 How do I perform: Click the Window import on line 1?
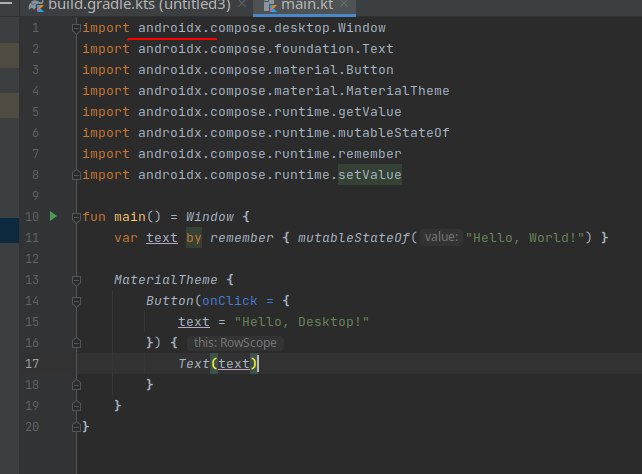362,28
